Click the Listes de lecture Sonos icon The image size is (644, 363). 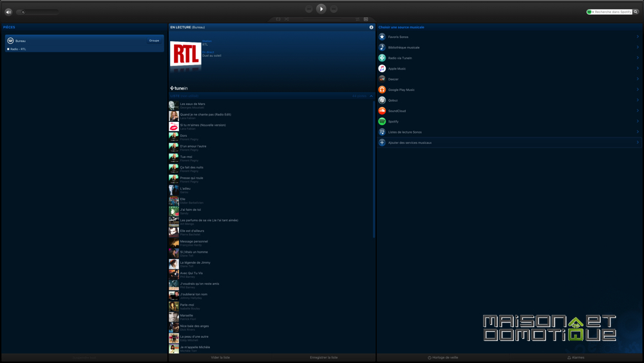(382, 132)
